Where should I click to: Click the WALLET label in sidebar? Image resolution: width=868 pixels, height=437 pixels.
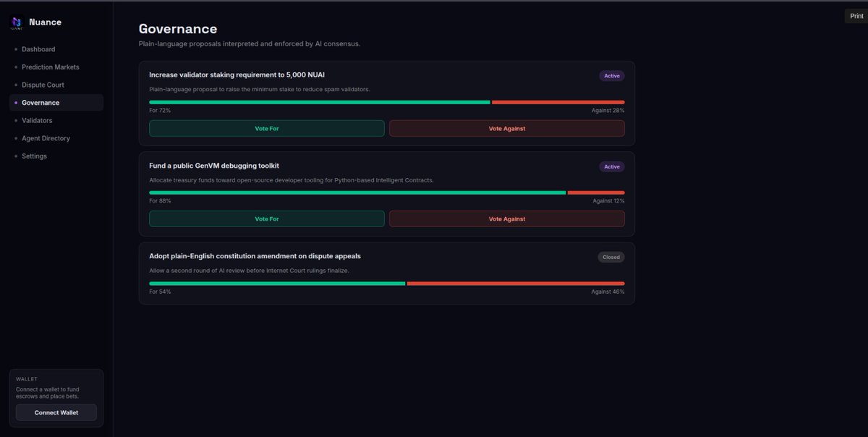click(27, 379)
